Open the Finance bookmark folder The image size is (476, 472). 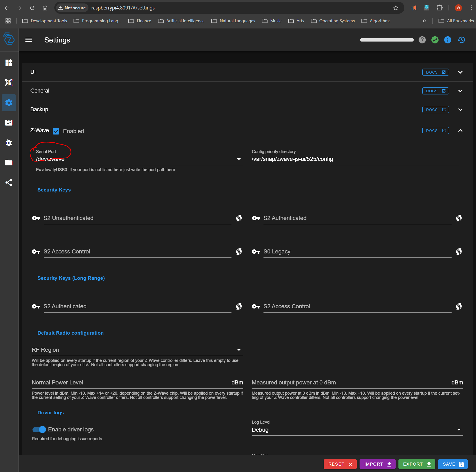(140, 21)
